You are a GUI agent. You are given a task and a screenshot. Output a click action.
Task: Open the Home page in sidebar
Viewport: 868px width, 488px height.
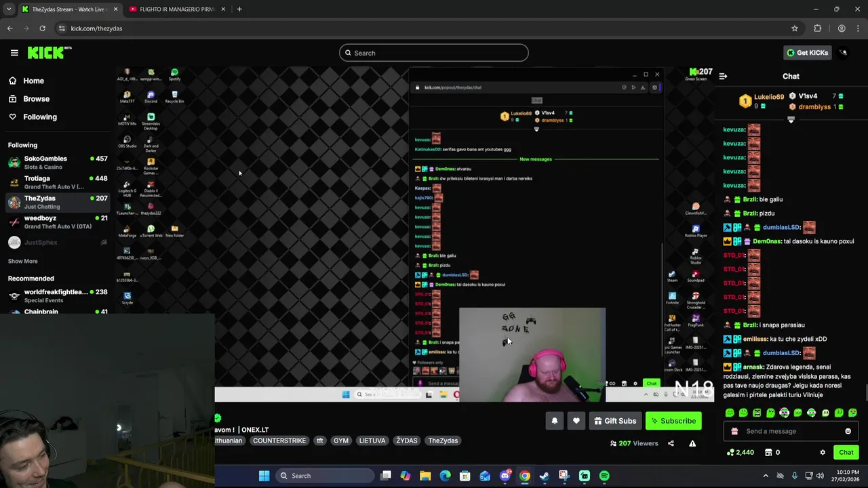[33, 81]
